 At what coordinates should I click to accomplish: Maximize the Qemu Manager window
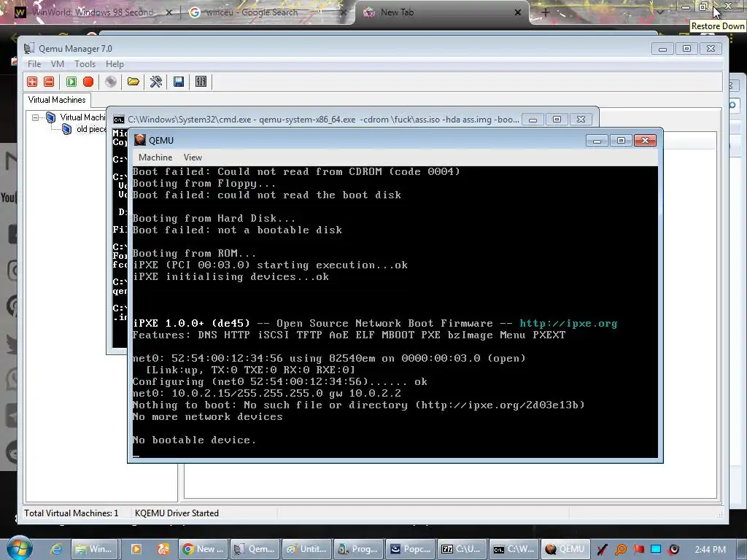686,49
